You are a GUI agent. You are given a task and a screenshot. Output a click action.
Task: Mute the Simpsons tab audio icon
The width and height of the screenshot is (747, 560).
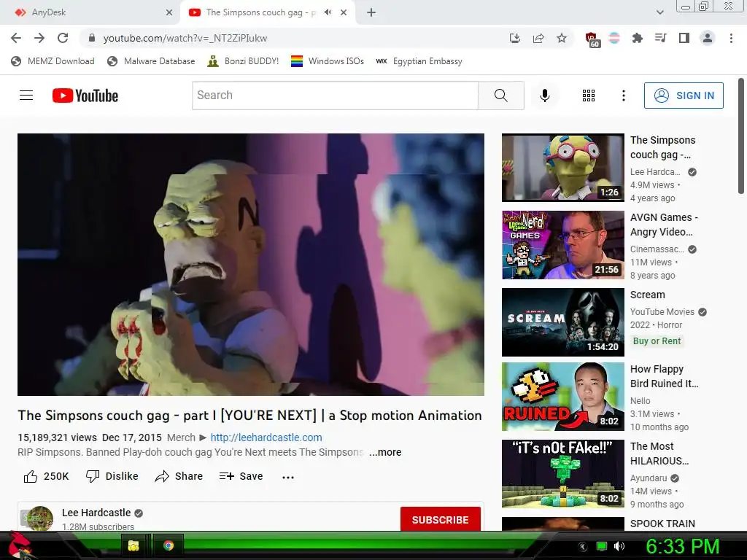[x=328, y=12]
